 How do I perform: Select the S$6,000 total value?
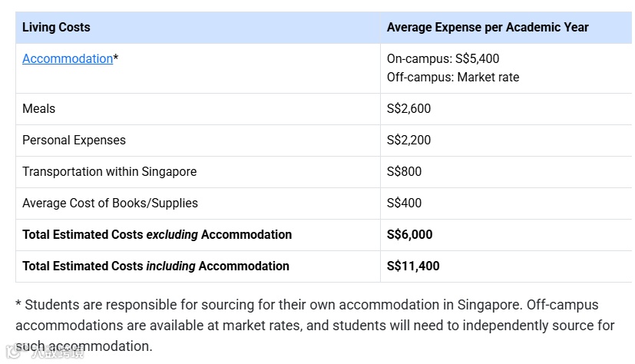[x=409, y=234]
